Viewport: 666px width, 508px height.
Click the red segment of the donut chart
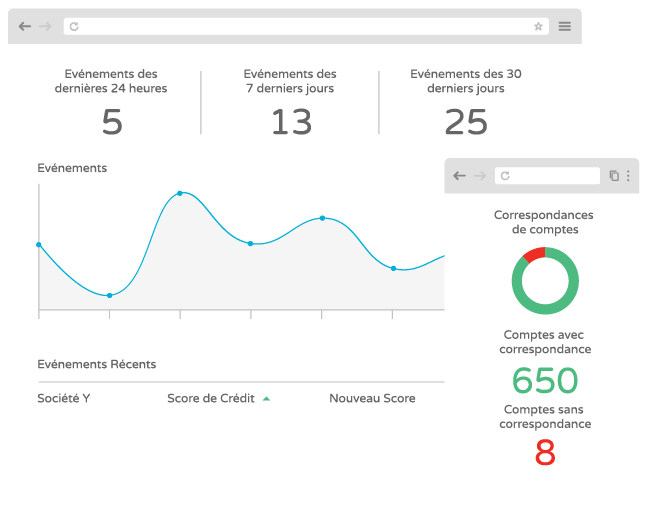point(534,254)
